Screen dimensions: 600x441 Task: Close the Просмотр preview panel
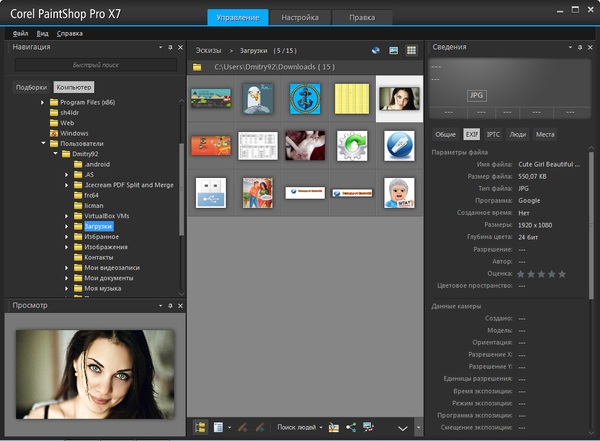[x=178, y=305]
